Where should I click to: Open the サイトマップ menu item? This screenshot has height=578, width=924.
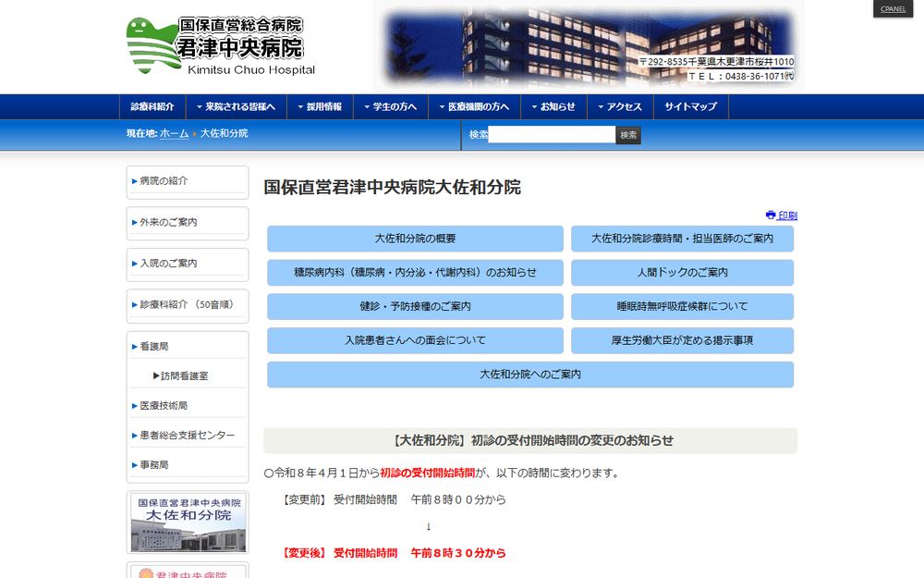tap(691, 106)
